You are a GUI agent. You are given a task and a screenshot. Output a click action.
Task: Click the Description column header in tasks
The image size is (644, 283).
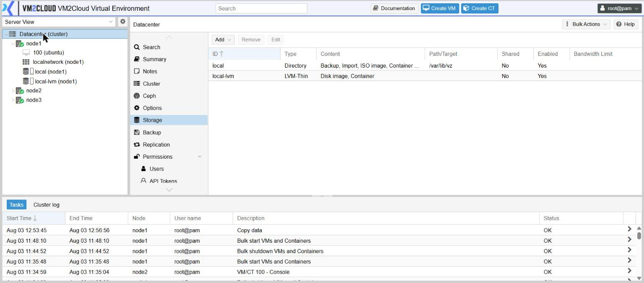coord(386,218)
